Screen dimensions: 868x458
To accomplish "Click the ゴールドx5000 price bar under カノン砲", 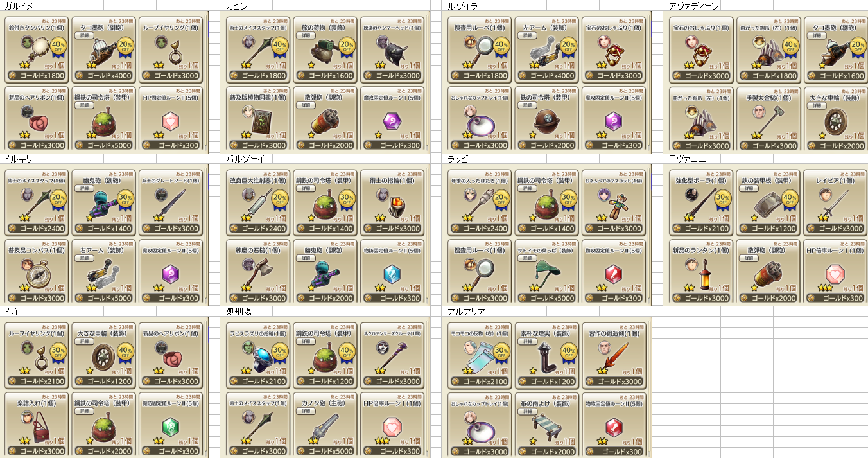I will [325, 452].
